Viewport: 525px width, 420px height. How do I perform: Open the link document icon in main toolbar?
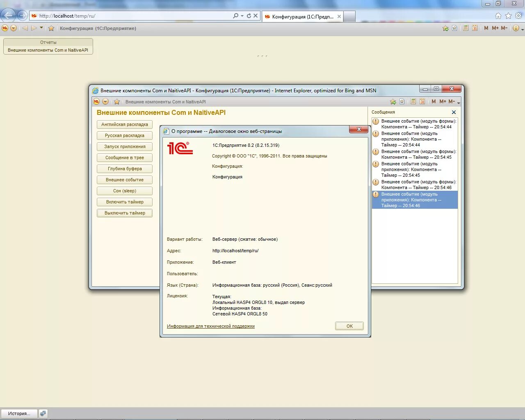[454, 28]
